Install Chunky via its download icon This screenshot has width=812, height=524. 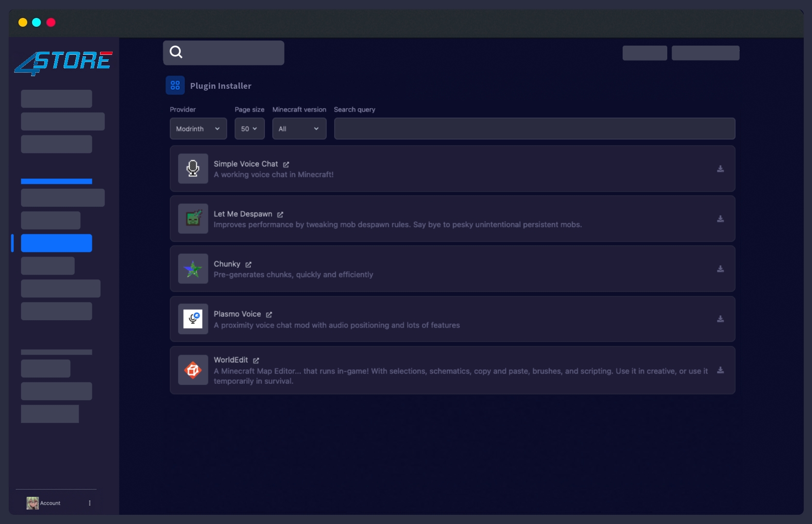point(720,269)
